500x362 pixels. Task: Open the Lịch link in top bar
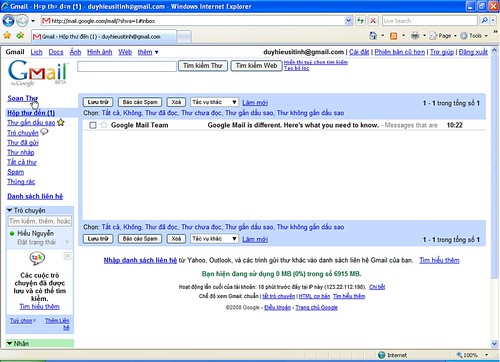pyautogui.click(x=37, y=52)
